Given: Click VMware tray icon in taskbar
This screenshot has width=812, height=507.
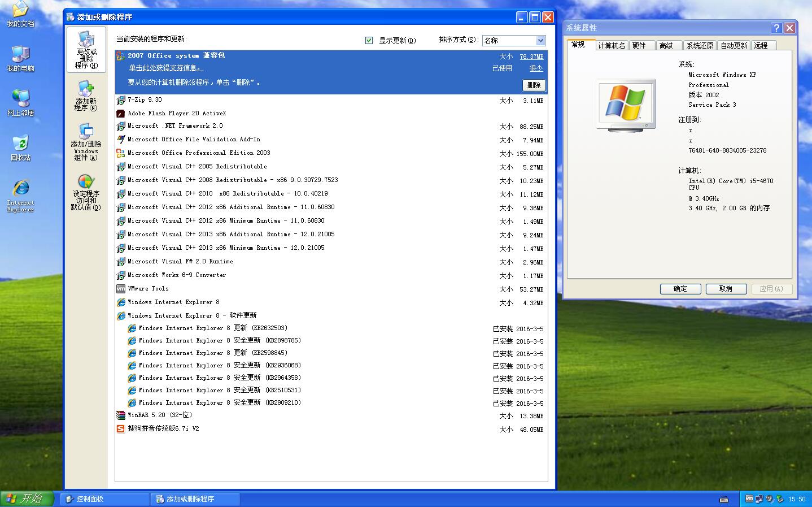Looking at the screenshot, I should coord(749,499).
